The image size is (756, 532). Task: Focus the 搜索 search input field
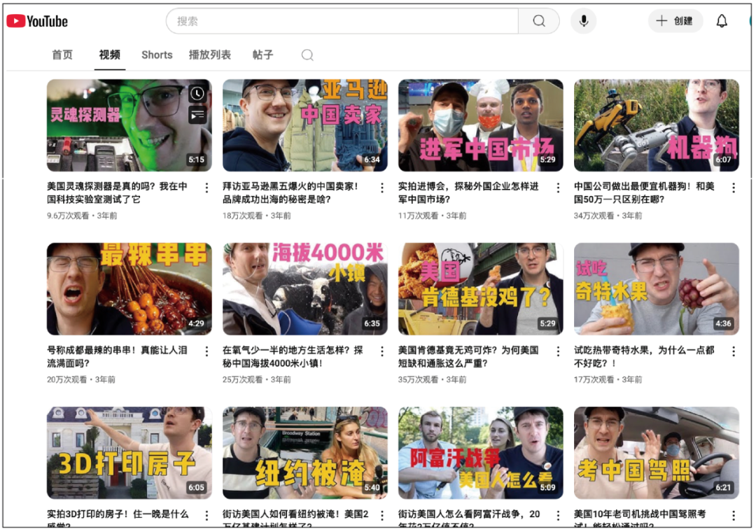tap(342, 21)
